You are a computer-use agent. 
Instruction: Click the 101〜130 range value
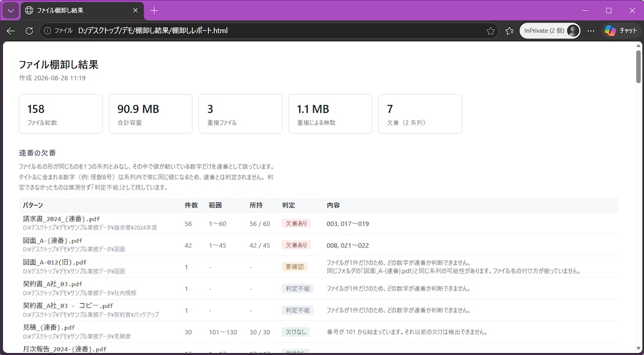pos(223,332)
